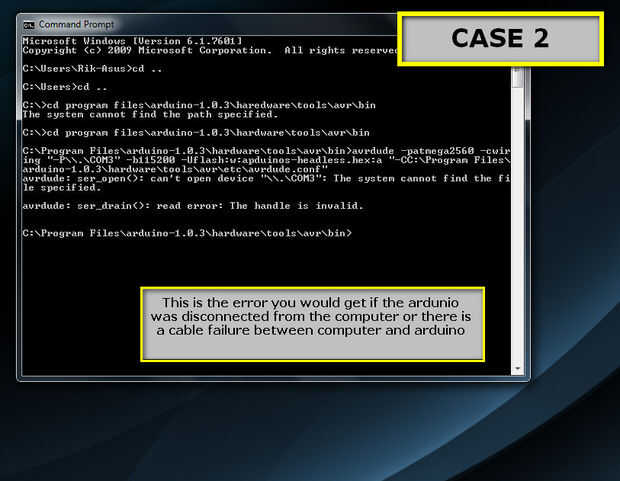The image size is (620, 481).
Task: Click the avrdude.conf path line
Action: point(175,169)
